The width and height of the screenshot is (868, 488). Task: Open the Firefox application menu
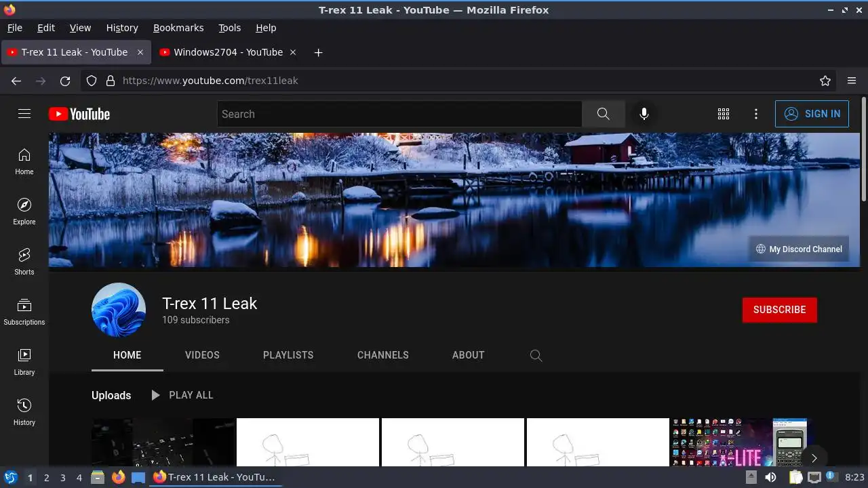[x=852, y=81]
